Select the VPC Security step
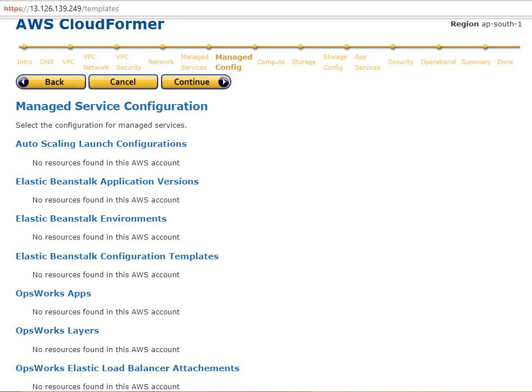 (x=128, y=62)
